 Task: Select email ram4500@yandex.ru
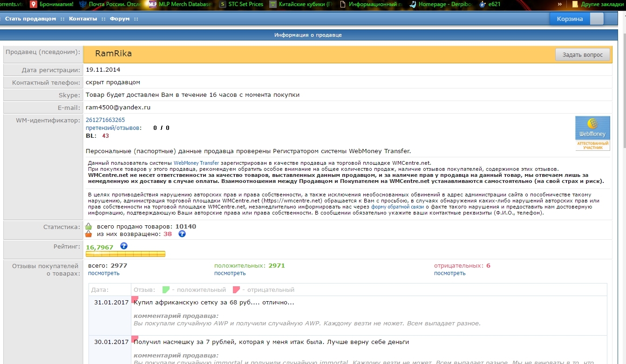pyautogui.click(x=118, y=107)
